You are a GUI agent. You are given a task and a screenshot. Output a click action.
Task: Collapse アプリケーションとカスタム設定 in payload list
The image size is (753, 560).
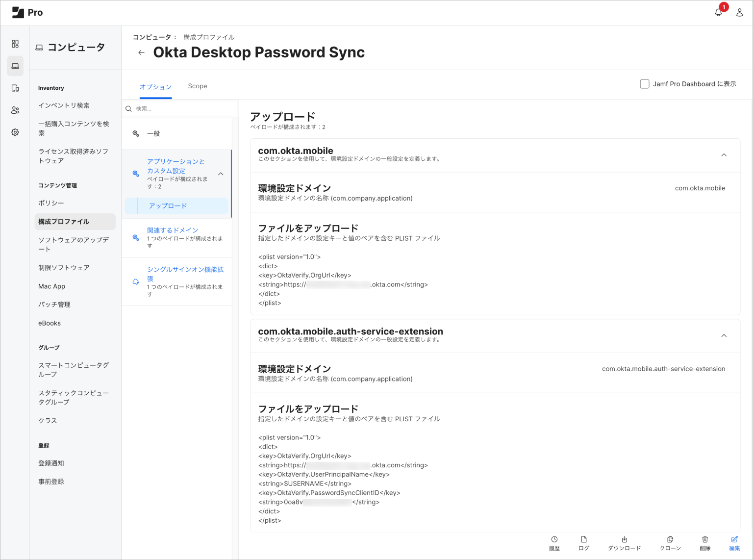221,174
